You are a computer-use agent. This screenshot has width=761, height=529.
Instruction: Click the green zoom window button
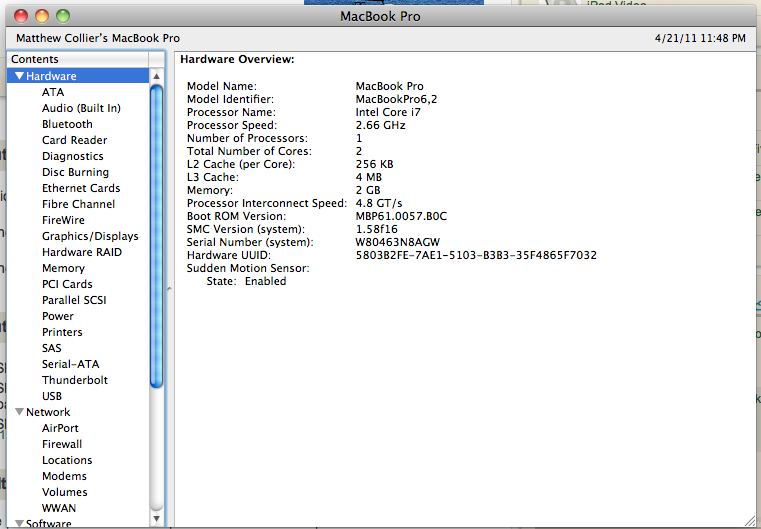click(x=63, y=16)
